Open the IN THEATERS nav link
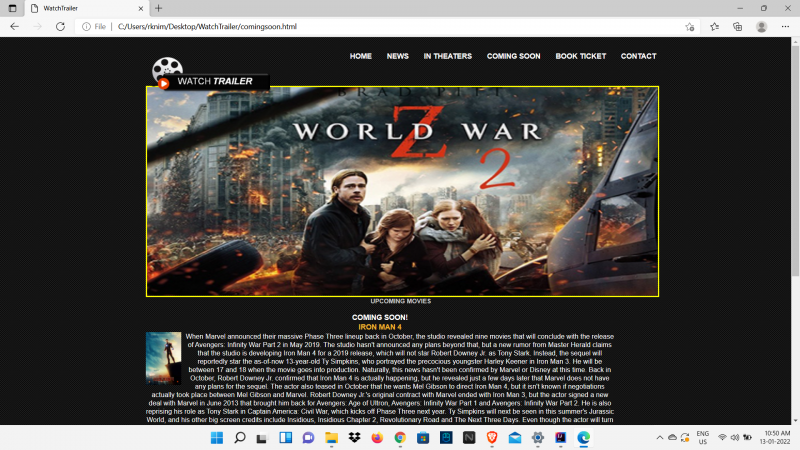This screenshot has height=450, width=800. pos(447,56)
